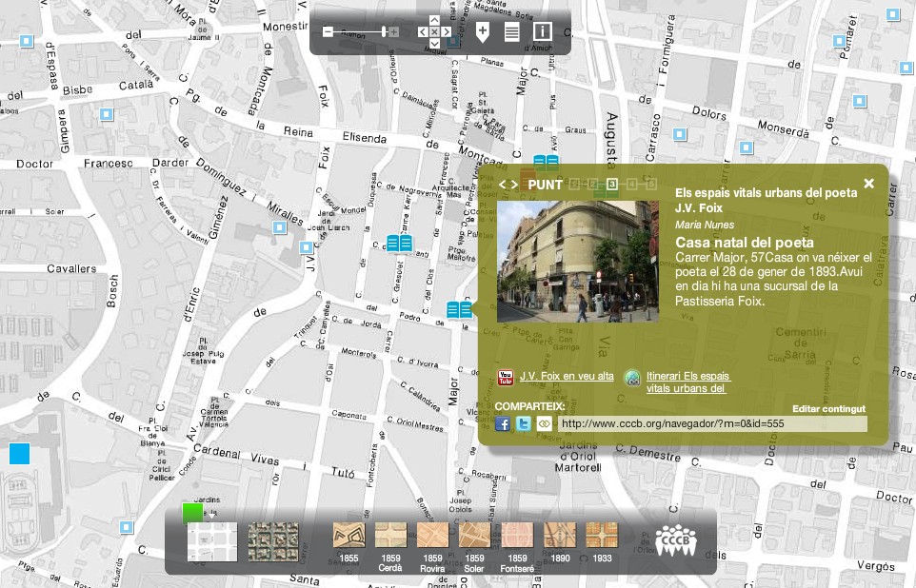Open the list view icon in toolbar
The width and height of the screenshot is (916, 588).
point(511,32)
